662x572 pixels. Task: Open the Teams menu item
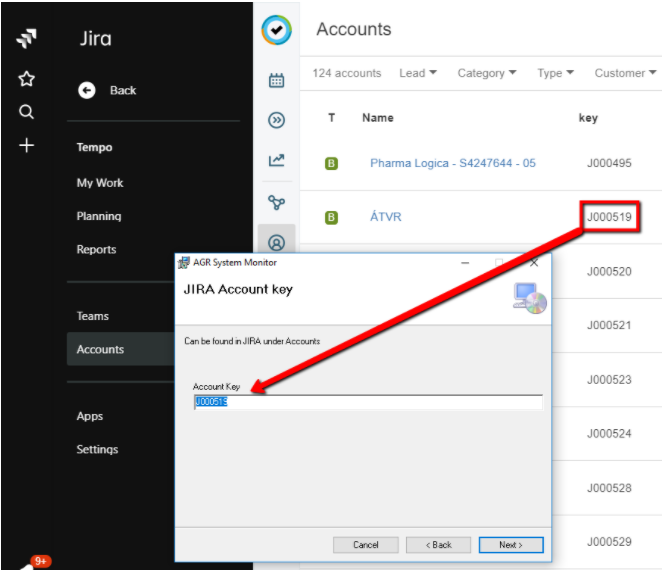point(92,316)
